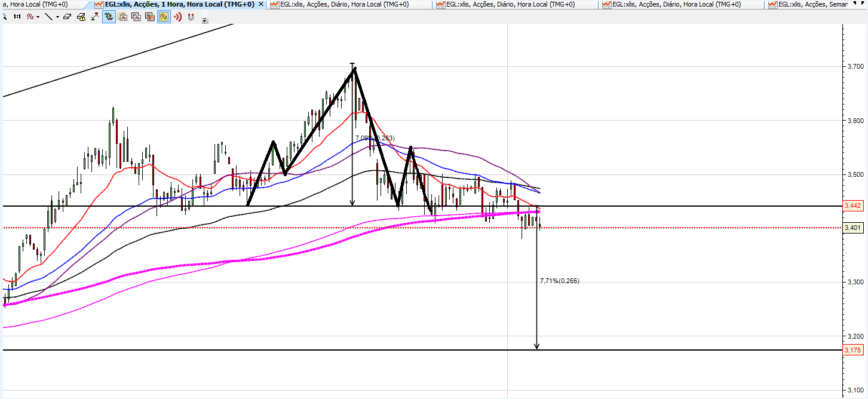The height and width of the screenshot is (399, 868).
Task: Toggle the highlighted yellow wave indicator button
Action: point(164,17)
